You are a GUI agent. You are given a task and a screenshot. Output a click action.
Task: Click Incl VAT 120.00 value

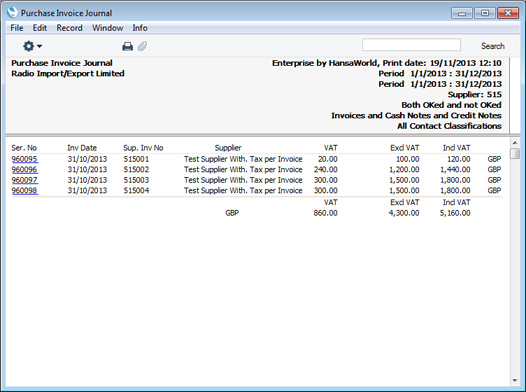(459, 159)
